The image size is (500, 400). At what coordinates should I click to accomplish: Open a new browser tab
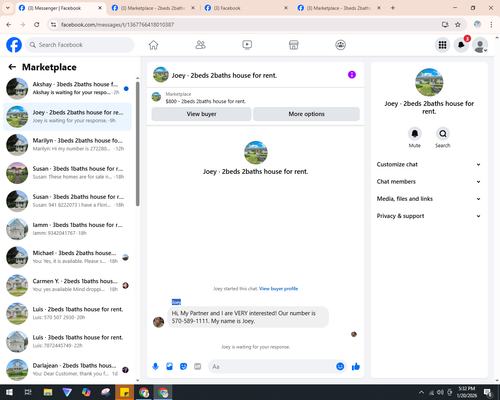point(393,8)
